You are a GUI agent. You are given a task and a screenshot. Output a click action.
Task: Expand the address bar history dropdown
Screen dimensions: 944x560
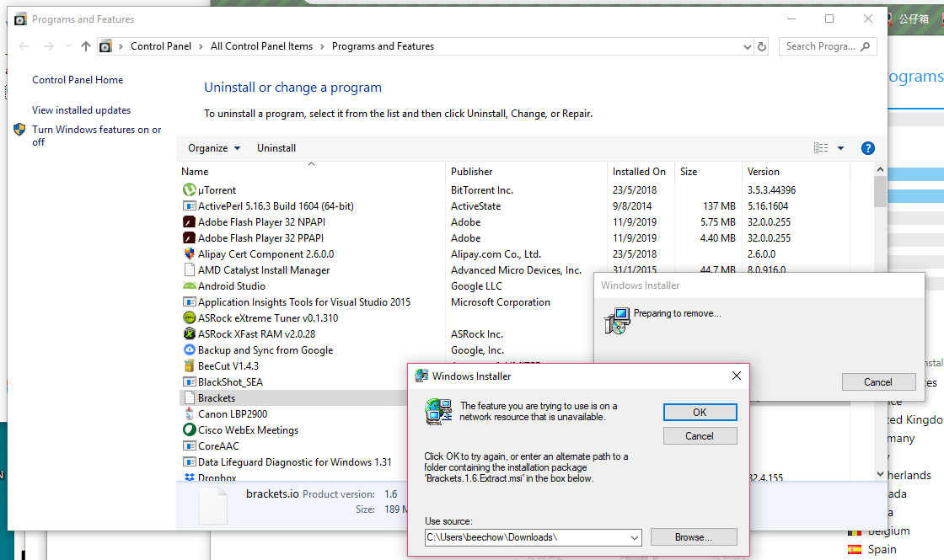tap(747, 46)
